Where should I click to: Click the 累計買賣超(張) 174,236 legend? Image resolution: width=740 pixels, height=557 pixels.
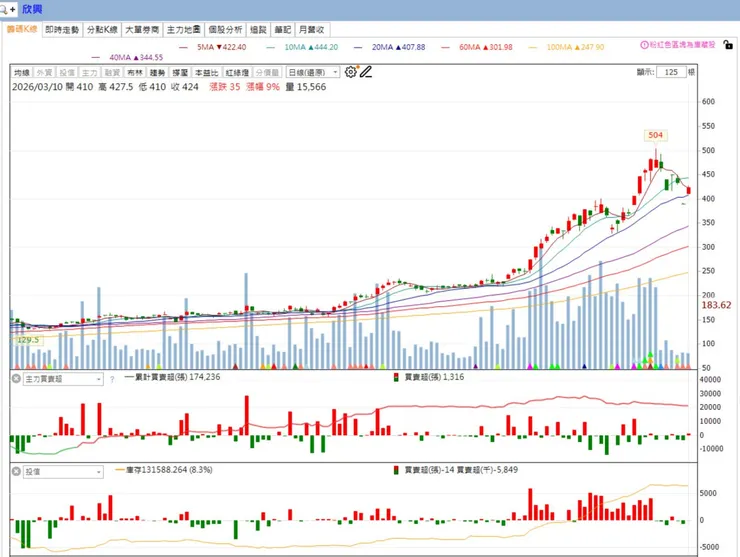(173, 377)
